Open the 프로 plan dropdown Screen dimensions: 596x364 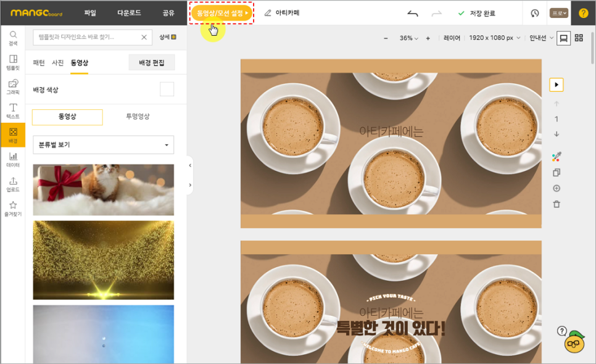click(559, 14)
